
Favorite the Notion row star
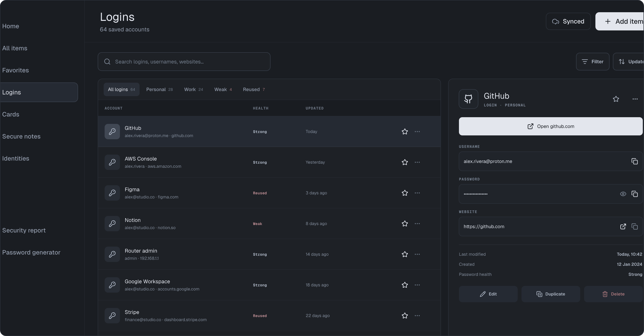(x=405, y=223)
